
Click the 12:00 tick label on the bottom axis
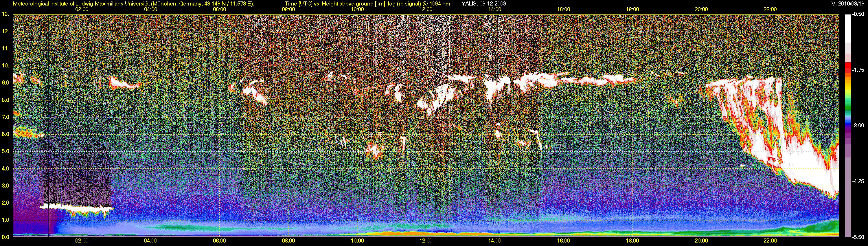[426, 241]
